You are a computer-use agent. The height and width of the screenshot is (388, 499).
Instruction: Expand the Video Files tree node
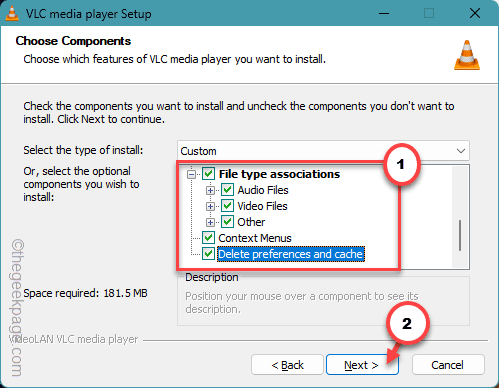(210, 206)
